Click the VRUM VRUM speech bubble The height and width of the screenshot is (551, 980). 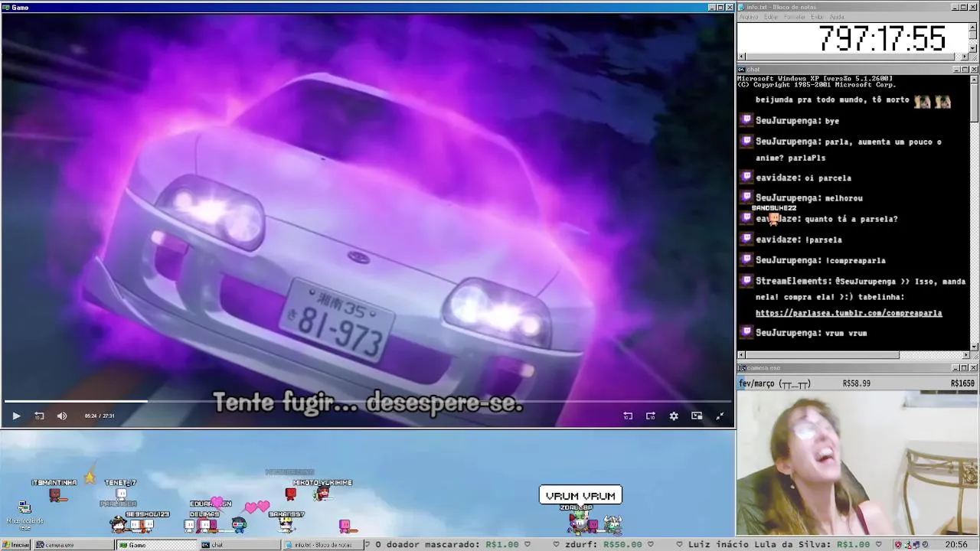click(x=580, y=495)
